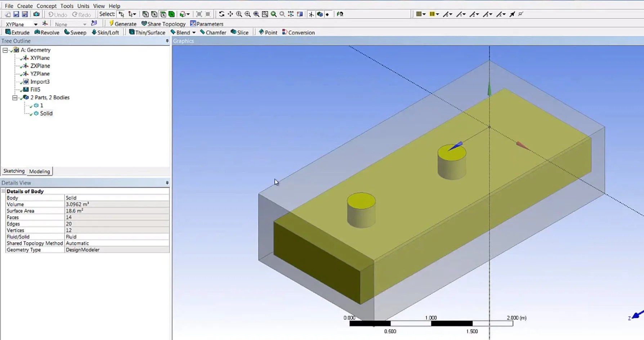Open the edge joint 0 display dropdown
Image resolution: width=644 pixels, height=340 pixels.
[x=447, y=14]
